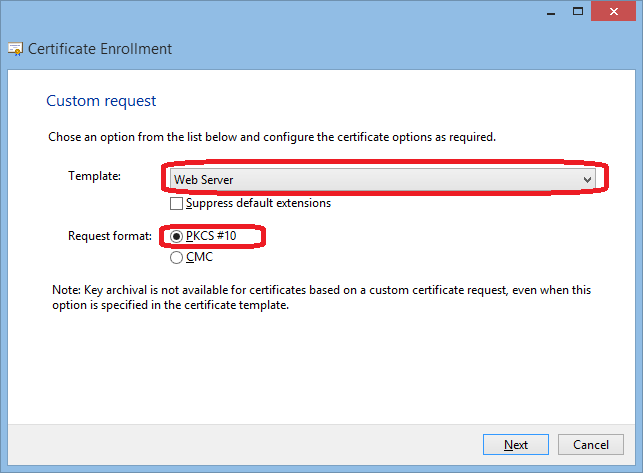Click the instruction text above Template

click(x=271, y=136)
